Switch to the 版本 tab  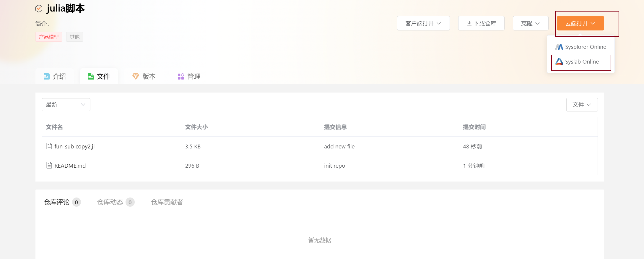click(x=144, y=76)
